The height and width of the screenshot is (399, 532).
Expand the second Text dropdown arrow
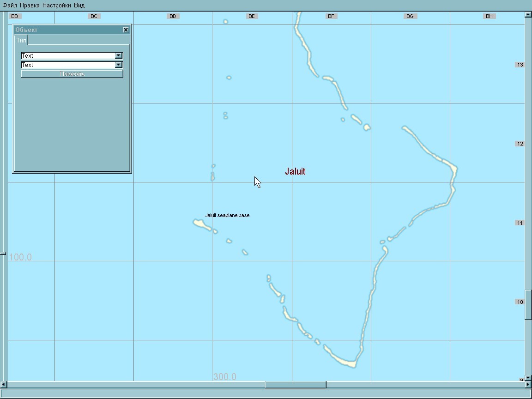coord(118,65)
